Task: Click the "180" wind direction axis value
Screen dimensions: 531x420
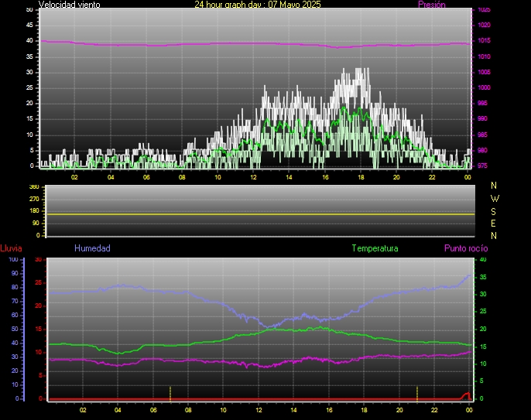Action: pyautogui.click(x=34, y=211)
